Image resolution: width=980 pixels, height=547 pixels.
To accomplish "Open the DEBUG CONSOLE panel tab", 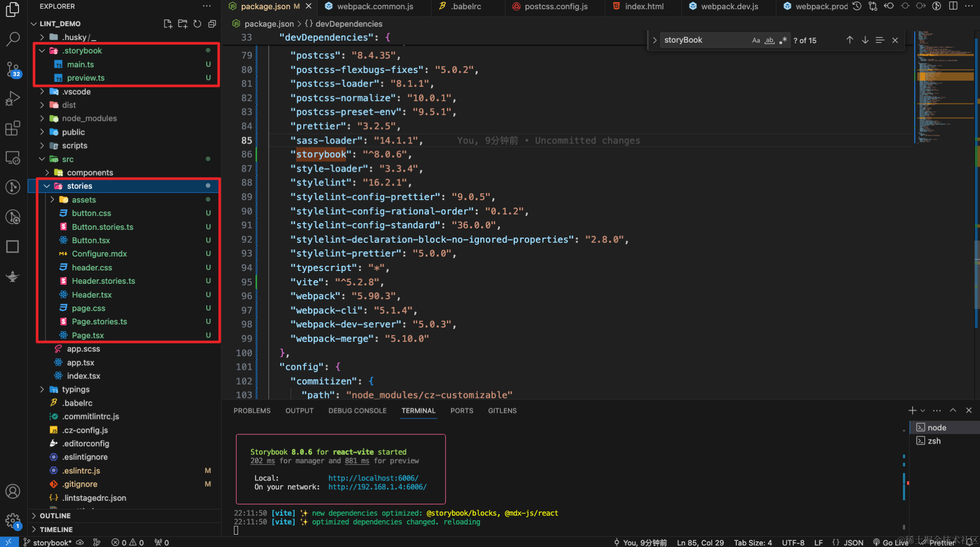I will coord(357,411).
